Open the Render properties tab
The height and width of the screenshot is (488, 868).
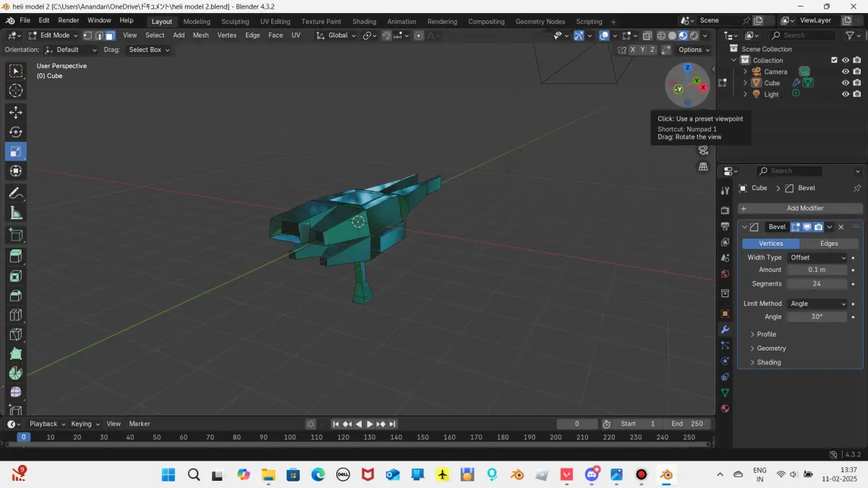tap(725, 210)
